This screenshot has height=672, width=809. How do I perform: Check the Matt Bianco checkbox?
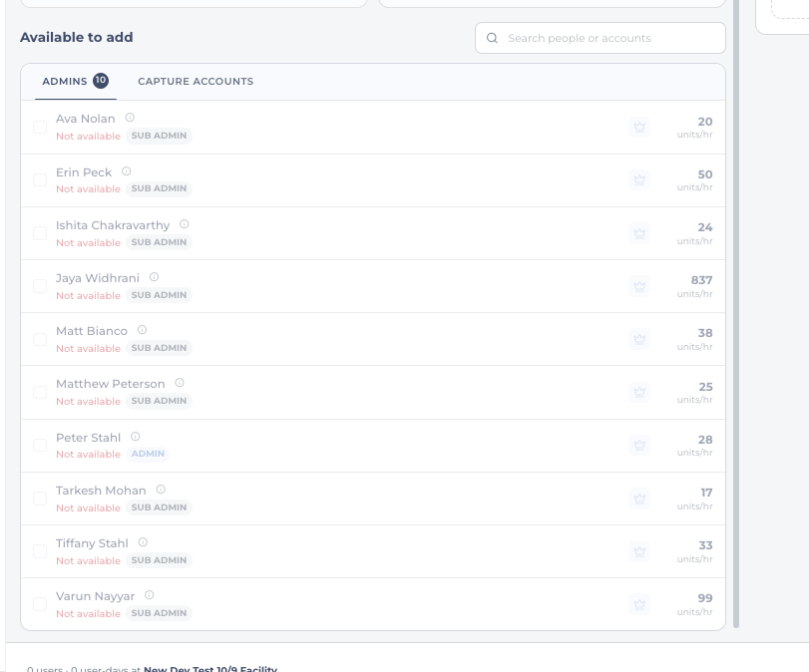tap(40, 339)
